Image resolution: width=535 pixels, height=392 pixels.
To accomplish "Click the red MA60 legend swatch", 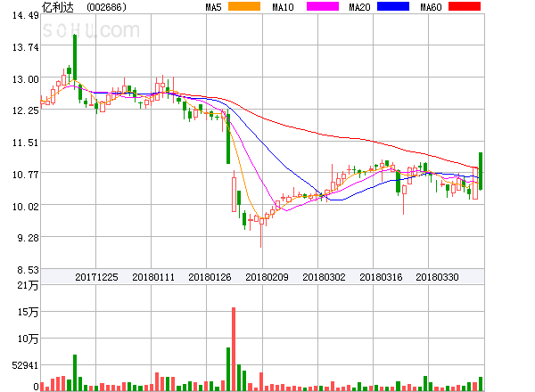I will point(465,6).
